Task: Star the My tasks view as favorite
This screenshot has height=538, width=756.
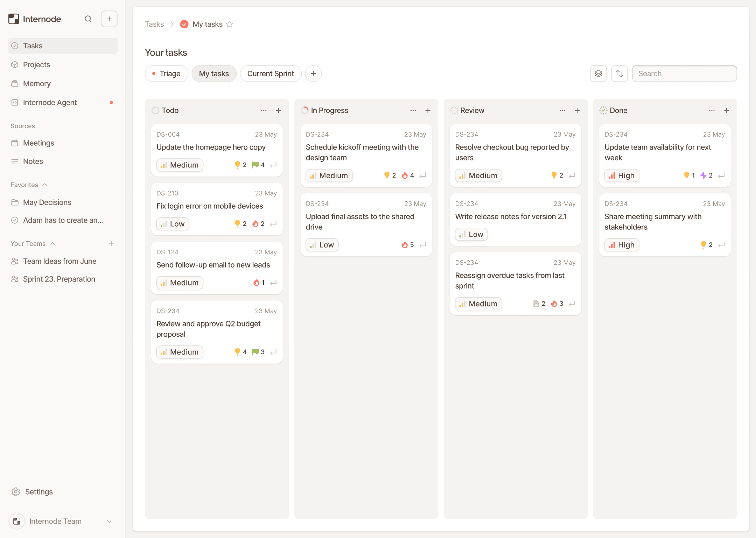Action: pos(230,24)
